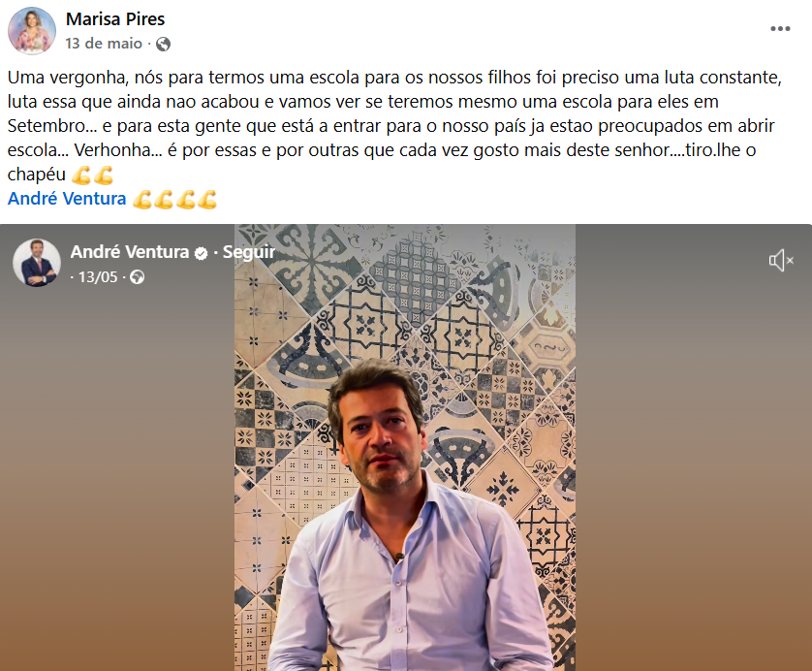Follow André Ventura with the Seguir button

pyautogui.click(x=249, y=252)
